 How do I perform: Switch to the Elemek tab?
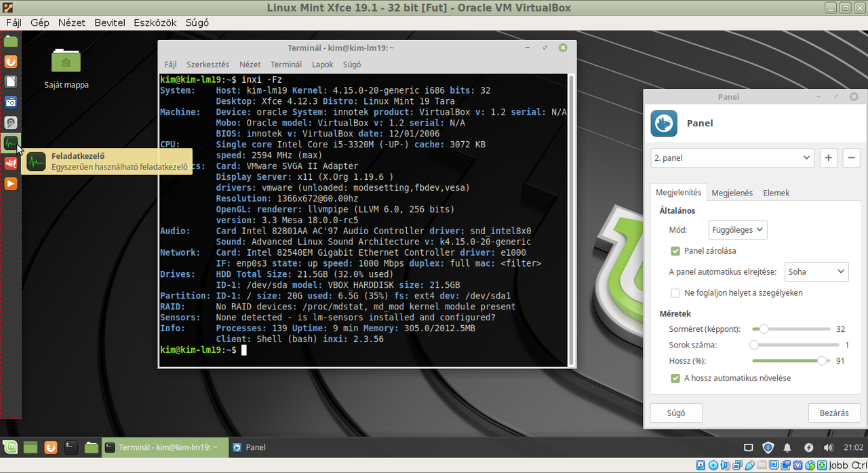(x=776, y=193)
